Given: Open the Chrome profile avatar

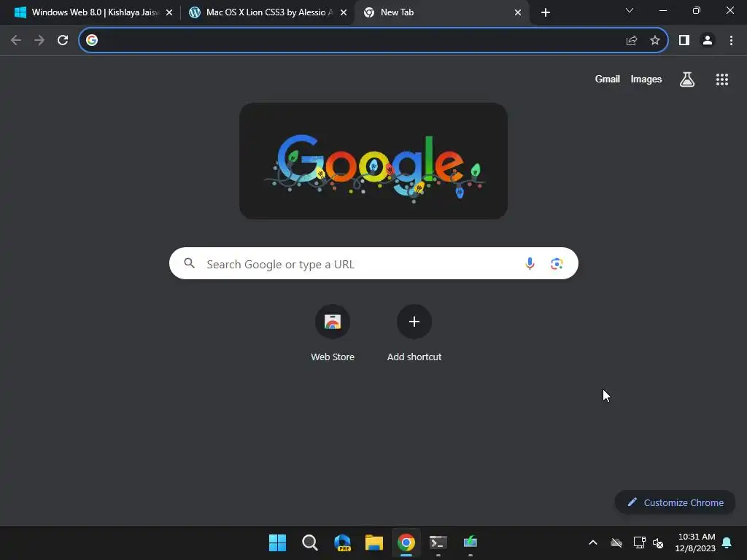Looking at the screenshot, I should tap(708, 41).
